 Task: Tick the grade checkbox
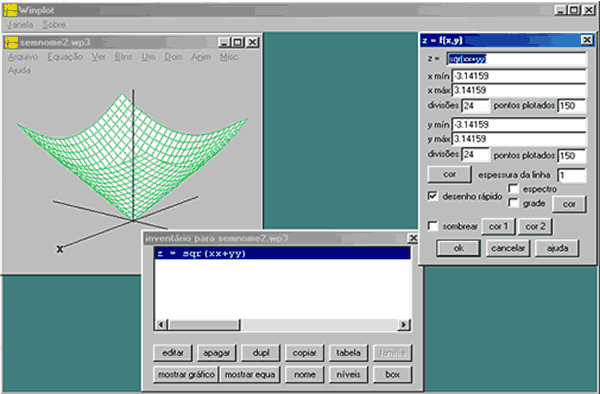[513, 203]
